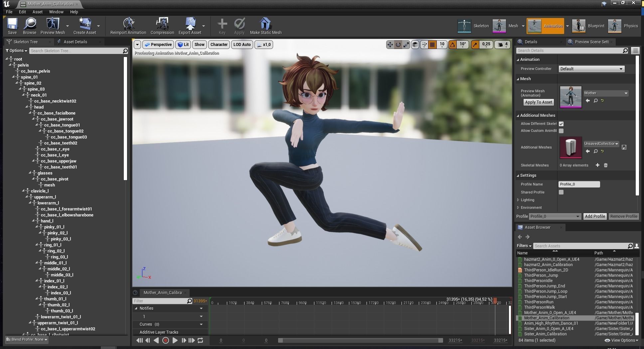Open Details view options grid icon
The height and width of the screenshot is (349, 644).
click(x=635, y=51)
